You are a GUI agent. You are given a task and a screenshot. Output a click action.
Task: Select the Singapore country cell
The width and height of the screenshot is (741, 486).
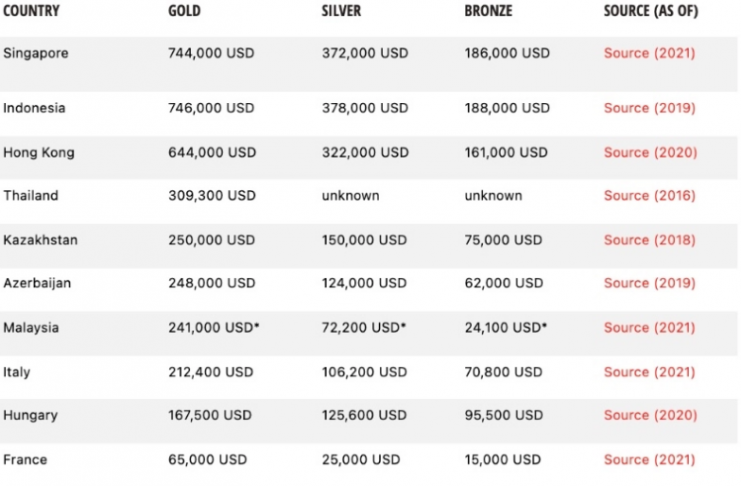(x=35, y=53)
